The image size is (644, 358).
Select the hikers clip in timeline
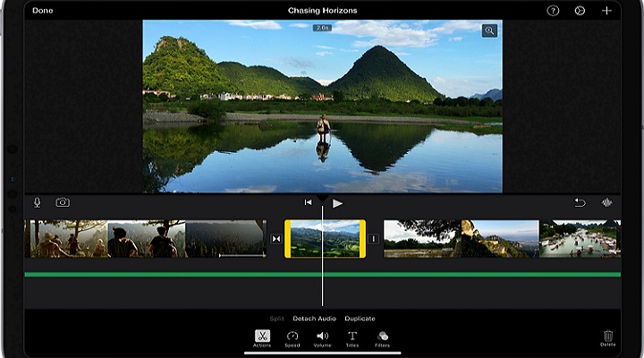(146, 239)
